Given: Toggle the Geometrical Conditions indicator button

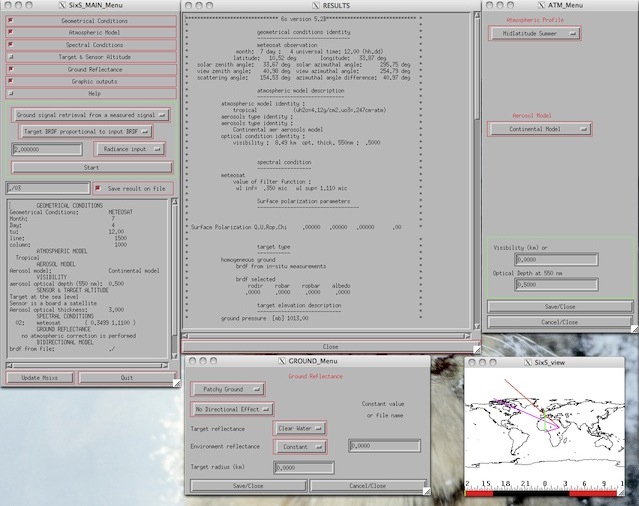Looking at the screenshot, I should click(x=10, y=19).
